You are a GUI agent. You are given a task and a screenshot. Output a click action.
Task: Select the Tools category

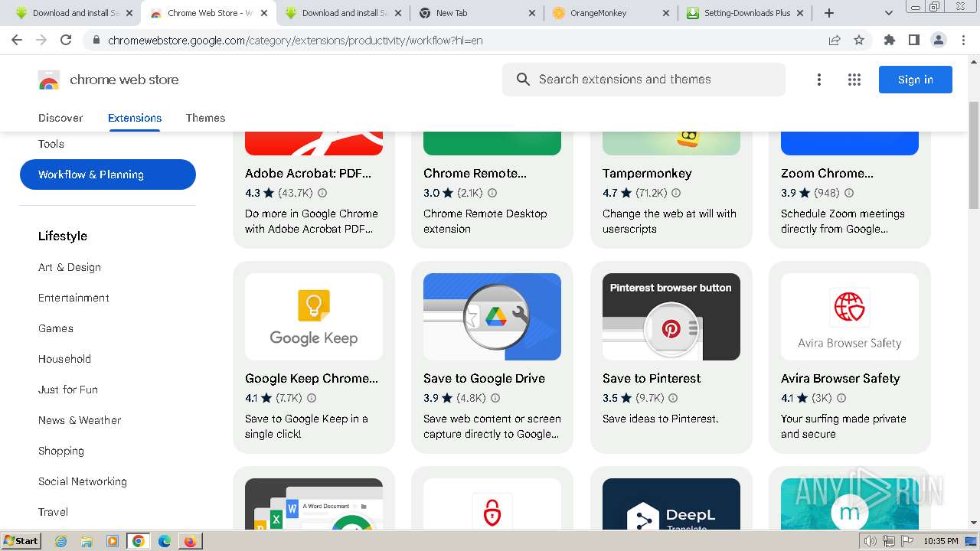coord(51,144)
